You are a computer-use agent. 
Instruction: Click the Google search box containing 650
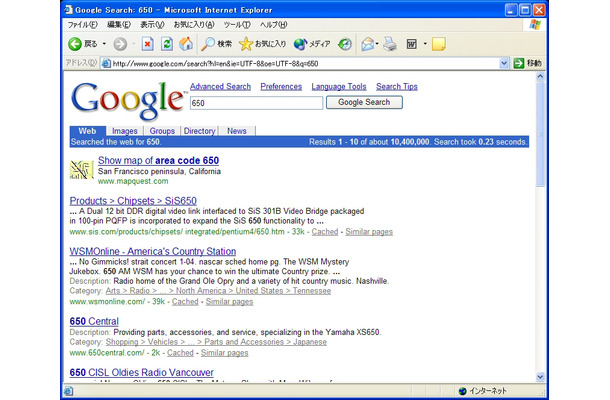click(256, 103)
